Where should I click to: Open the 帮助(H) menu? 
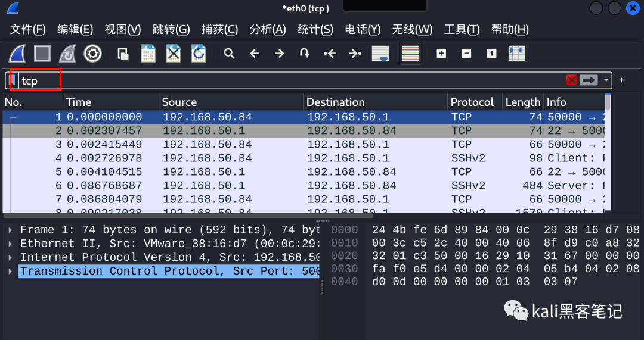click(510, 30)
